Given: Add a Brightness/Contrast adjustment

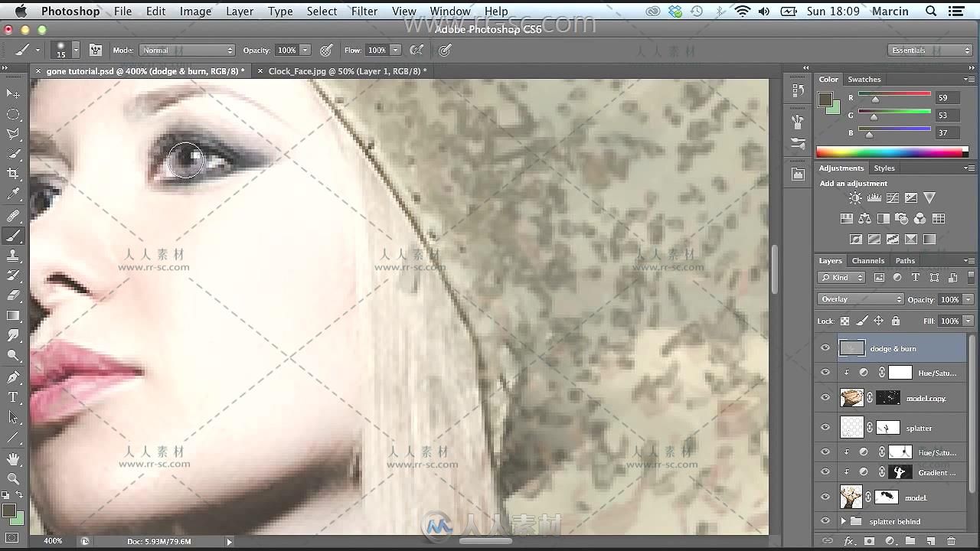Looking at the screenshot, I should tap(855, 198).
